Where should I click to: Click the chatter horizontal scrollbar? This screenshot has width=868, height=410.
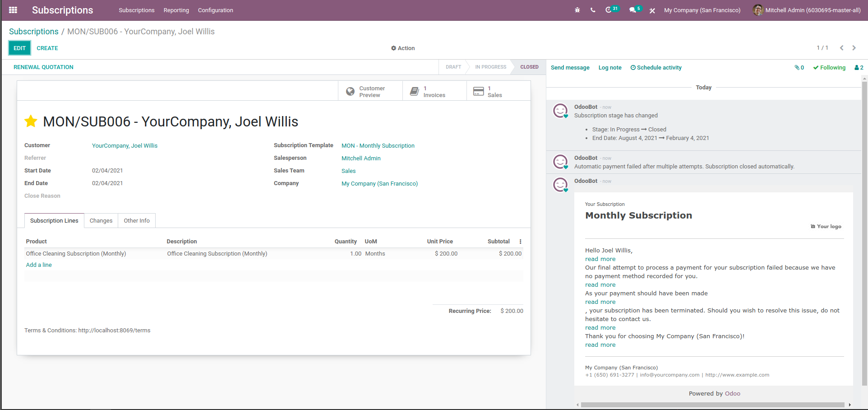coord(713,405)
